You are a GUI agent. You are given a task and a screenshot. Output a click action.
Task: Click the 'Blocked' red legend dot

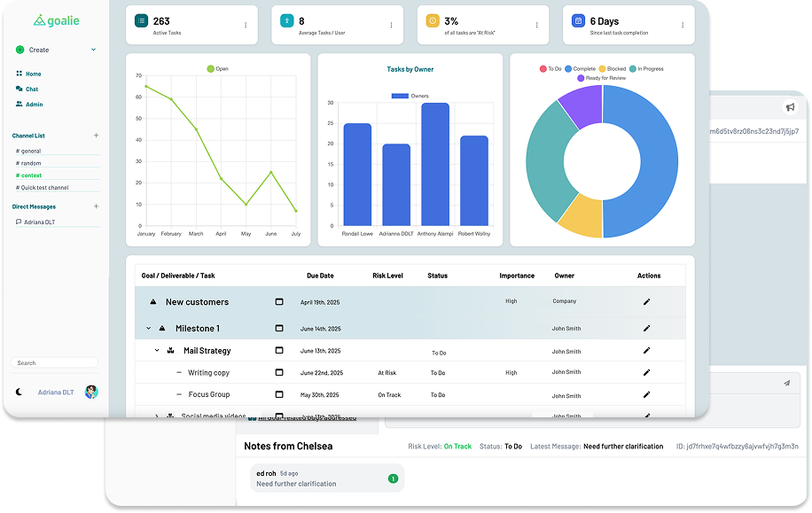[602, 69]
